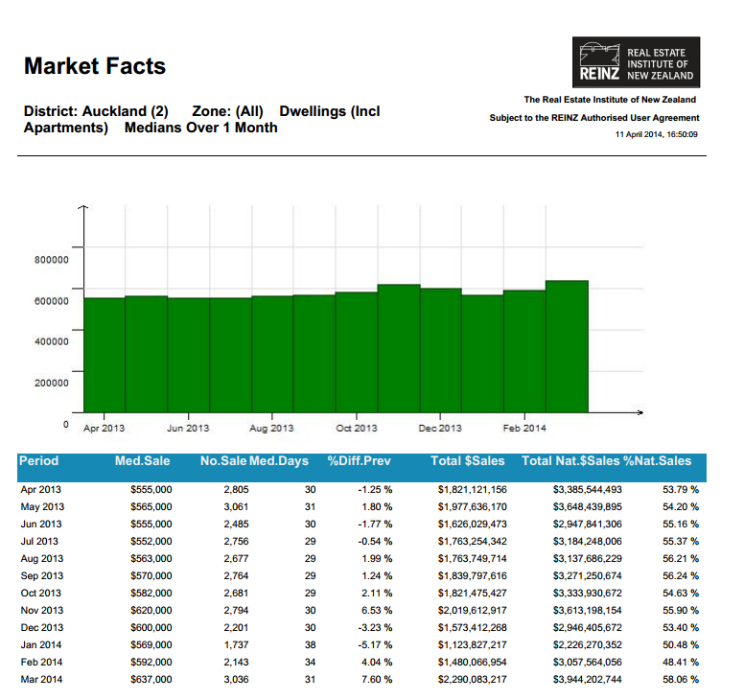Select the %Diff.Prev column header
The height and width of the screenshot is (700, 744).
[360, 461]
